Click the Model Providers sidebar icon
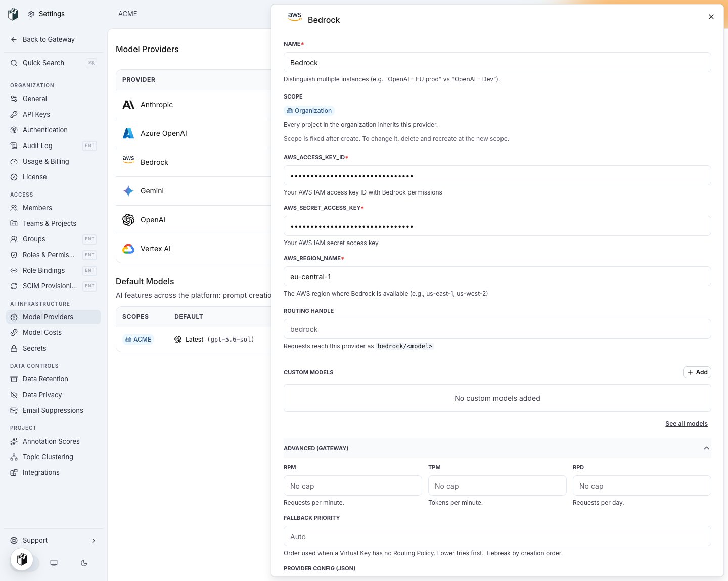This screenshot has width=728, height=581. [14, 317]
